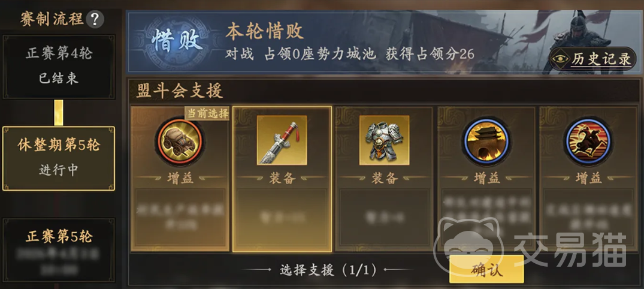Open the 正赛第5轮 upcoming stage
The height and width of the screenshot is (289, 644).
coord(59,250)
